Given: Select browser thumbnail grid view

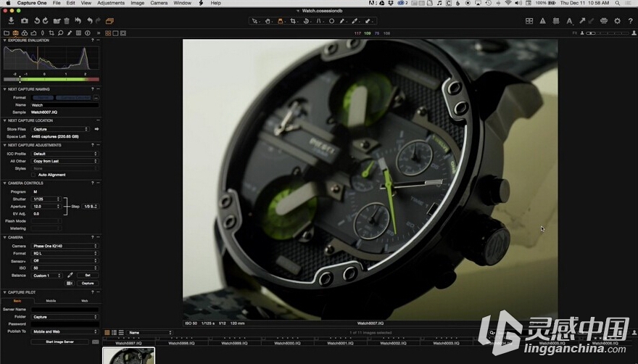Looking at the screenshot, I should [x=107, y=333].
